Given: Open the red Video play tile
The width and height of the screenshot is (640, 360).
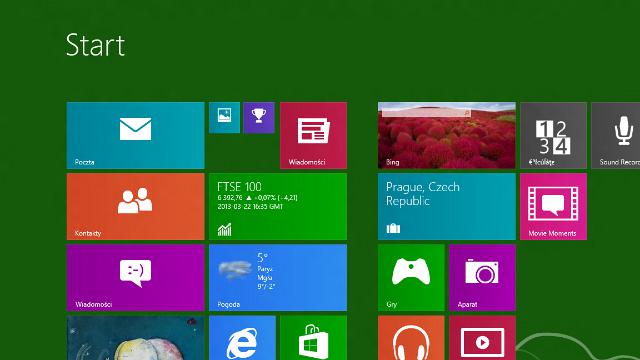Looking at the screenshot, I should tap(482, 338).
